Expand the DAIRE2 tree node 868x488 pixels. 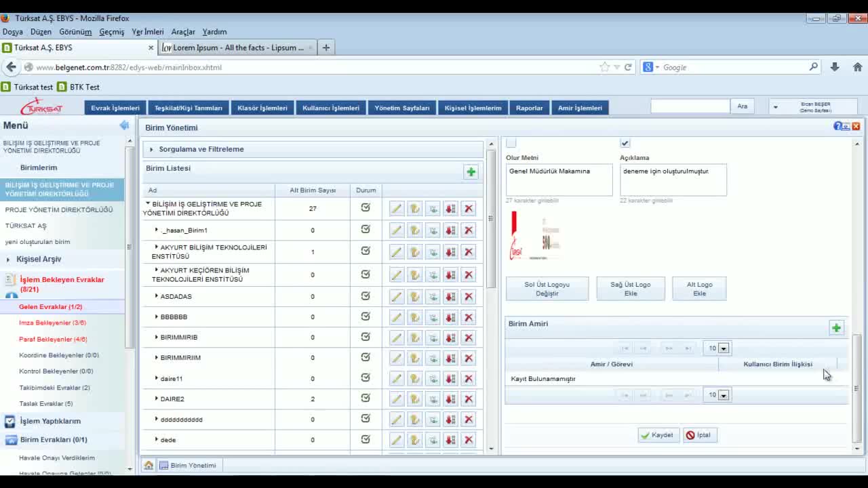156,399
